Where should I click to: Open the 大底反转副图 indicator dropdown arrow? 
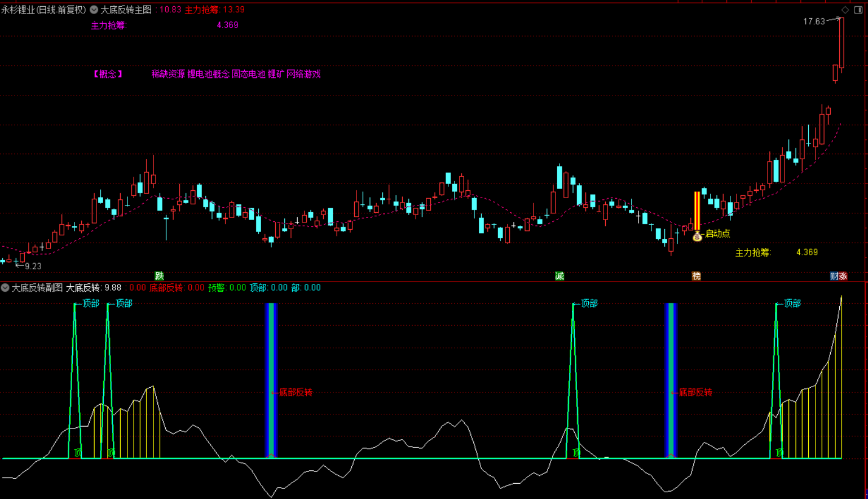pyautogui.click(x=5, y=288)
